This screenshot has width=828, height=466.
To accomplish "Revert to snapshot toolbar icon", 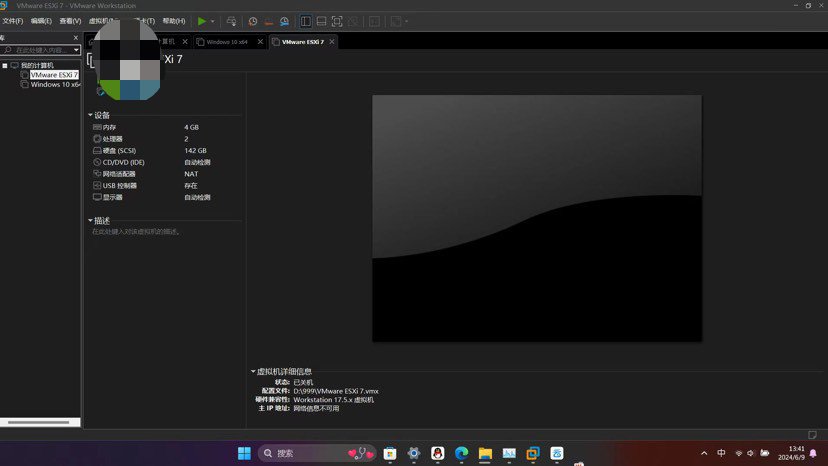I will (x=269, y=21).
